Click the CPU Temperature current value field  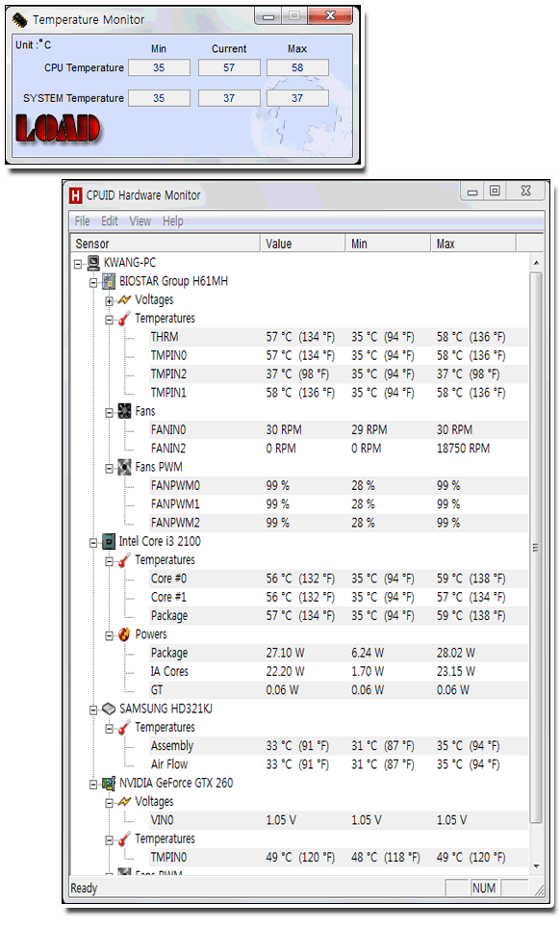pos(229,67)
